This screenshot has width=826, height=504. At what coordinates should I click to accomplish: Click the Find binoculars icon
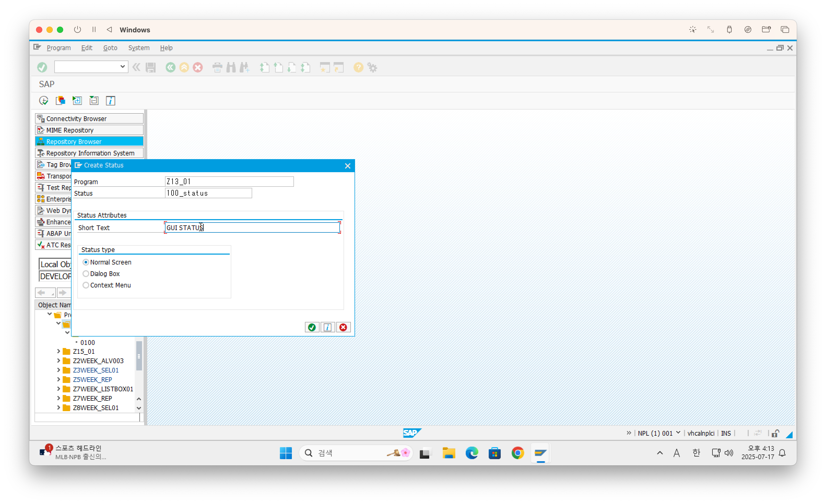[231, 67]
